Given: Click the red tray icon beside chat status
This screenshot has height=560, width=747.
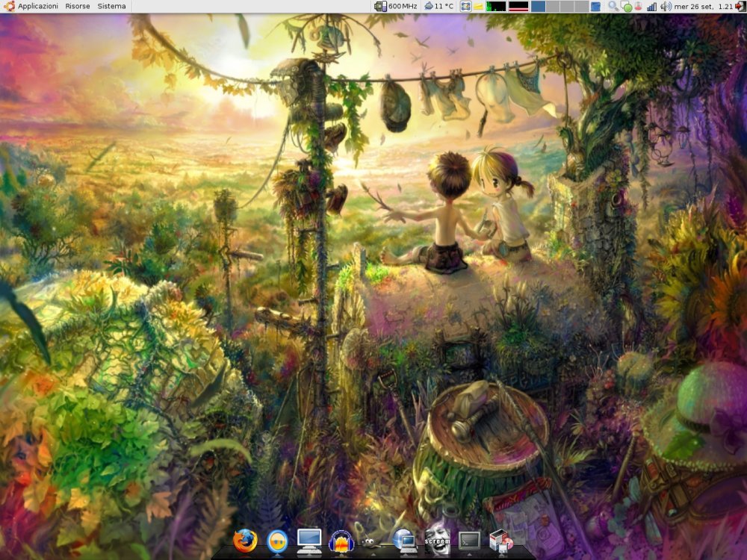Looking at the screenshot, I should pyautogui.click(x=638, y=6).
